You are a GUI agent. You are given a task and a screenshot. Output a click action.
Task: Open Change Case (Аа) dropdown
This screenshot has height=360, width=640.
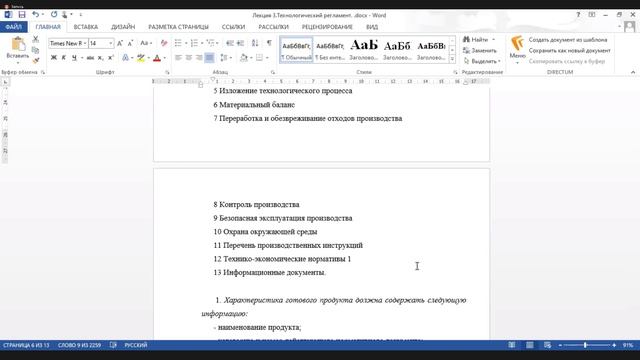[x=146, y=43]
